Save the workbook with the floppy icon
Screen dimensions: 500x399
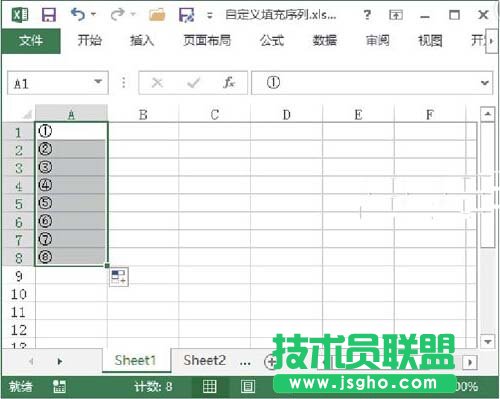point(49,15)
